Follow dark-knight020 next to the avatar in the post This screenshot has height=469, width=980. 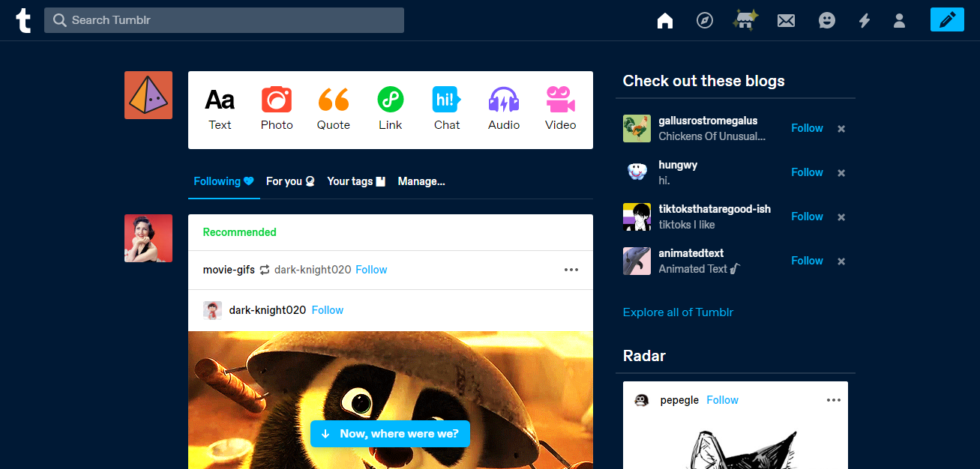tap(328, 310)
